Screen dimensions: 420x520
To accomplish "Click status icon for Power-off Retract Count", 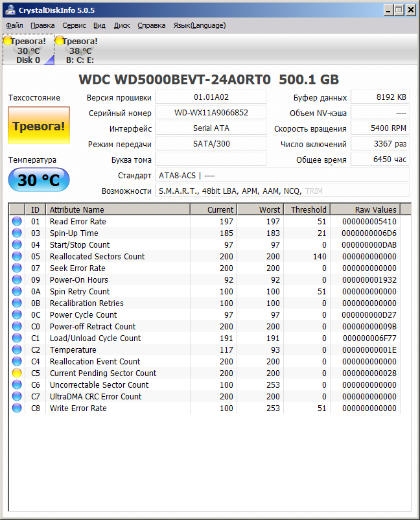I will pos(17,326).
